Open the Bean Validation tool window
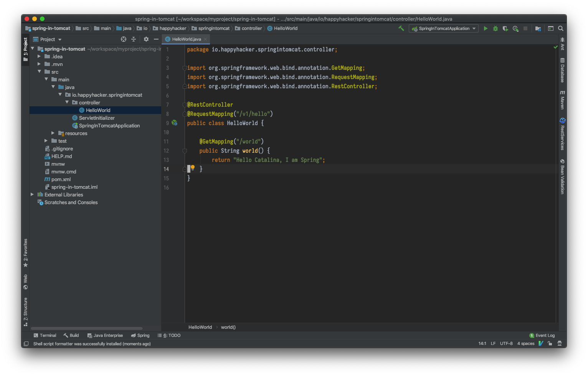This screenshot has width=588, height=376. [562, 176]
